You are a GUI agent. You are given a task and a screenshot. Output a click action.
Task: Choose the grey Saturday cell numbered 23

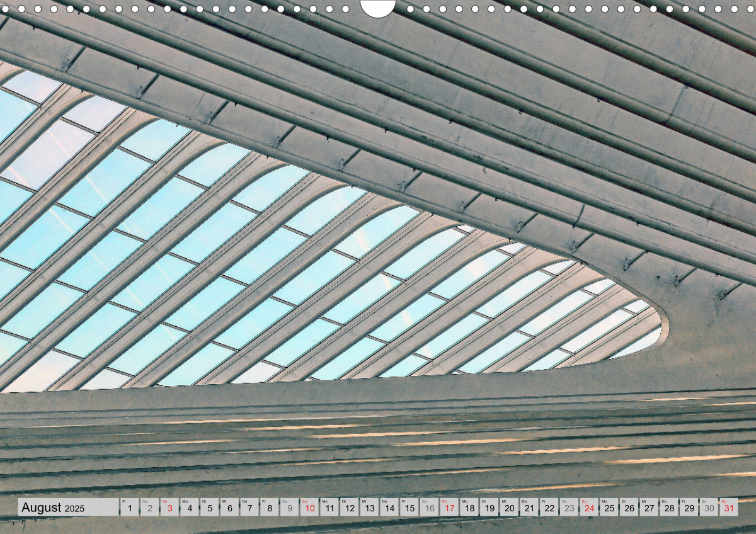tap(570, 507)
